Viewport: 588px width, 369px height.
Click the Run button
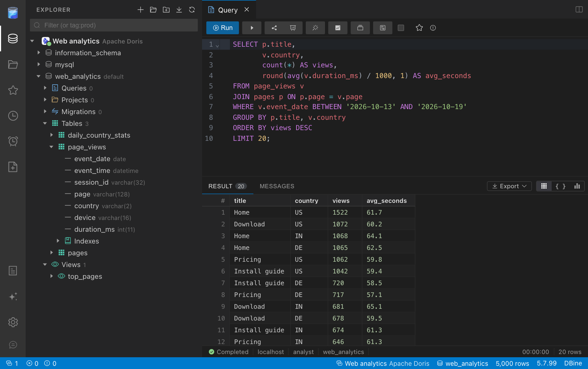[223, 28]
